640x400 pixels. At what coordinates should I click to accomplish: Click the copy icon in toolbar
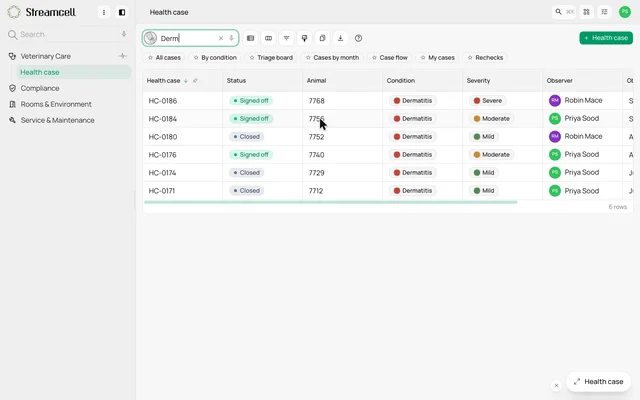point(322,38)
